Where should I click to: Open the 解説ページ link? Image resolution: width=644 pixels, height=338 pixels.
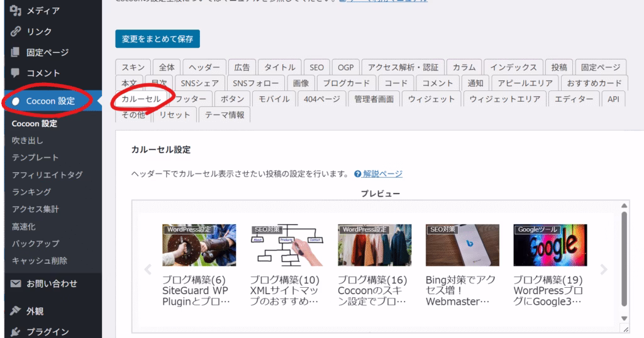[x=382, y=174]
